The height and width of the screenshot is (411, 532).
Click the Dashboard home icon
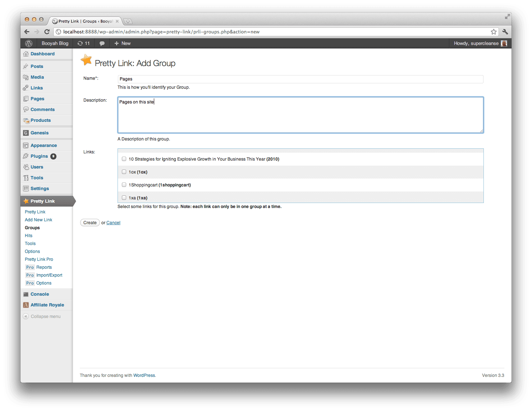pos(26,54)
